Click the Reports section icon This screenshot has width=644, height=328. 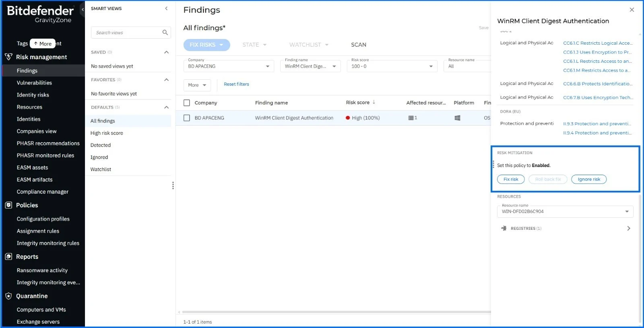pos(8,257)
